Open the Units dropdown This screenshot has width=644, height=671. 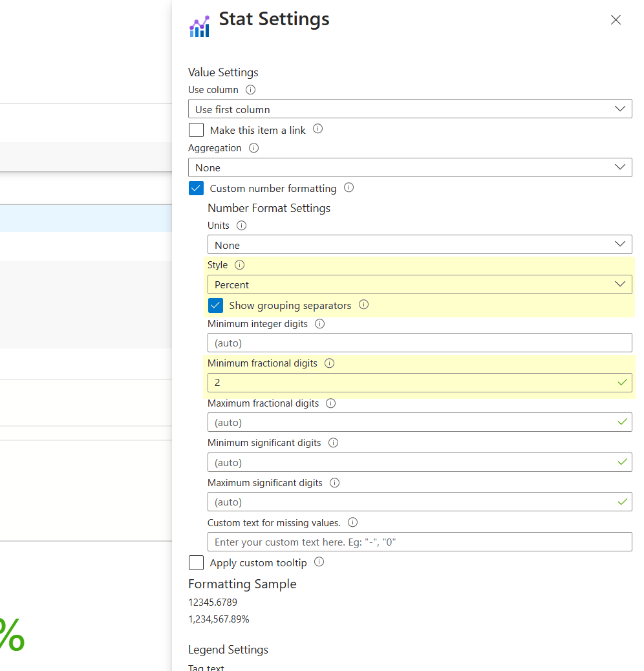click(419, 245)
